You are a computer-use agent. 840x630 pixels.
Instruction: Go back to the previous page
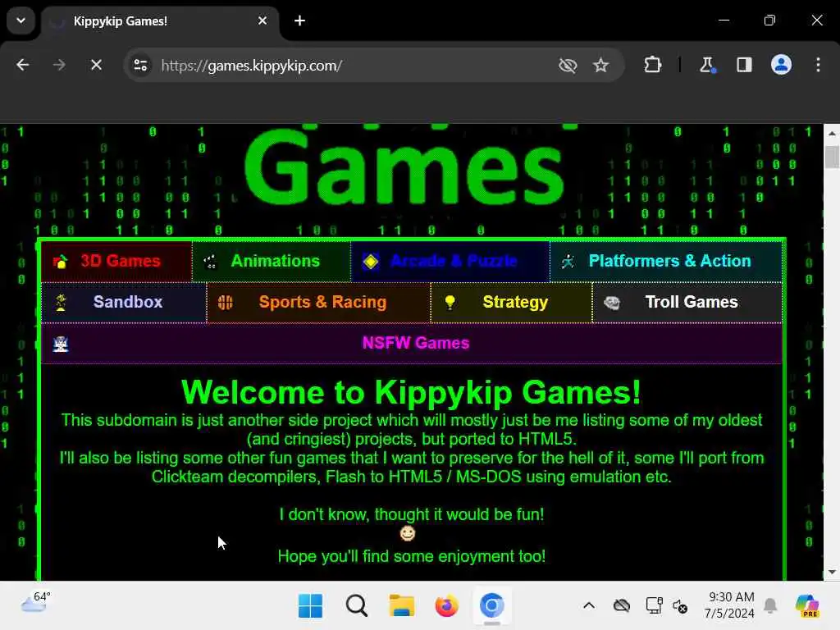tap(23, 66)
